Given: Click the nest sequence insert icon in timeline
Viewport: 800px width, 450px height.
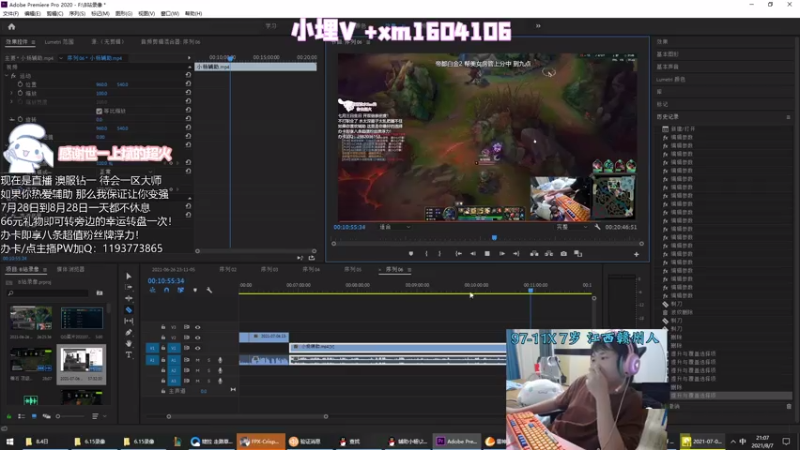Looking at the screenshot, I should [x=153, y=290].
